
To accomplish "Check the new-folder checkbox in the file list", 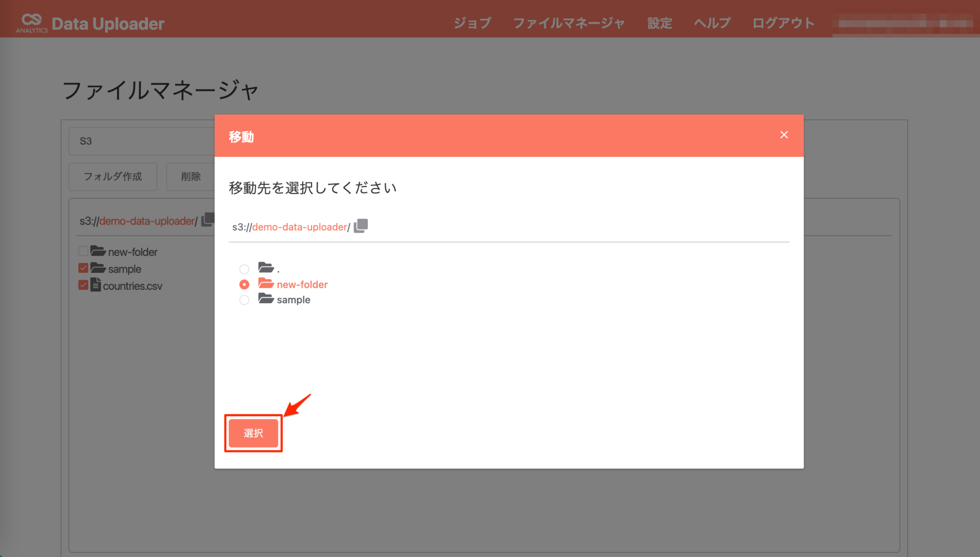I will point(83,251).
